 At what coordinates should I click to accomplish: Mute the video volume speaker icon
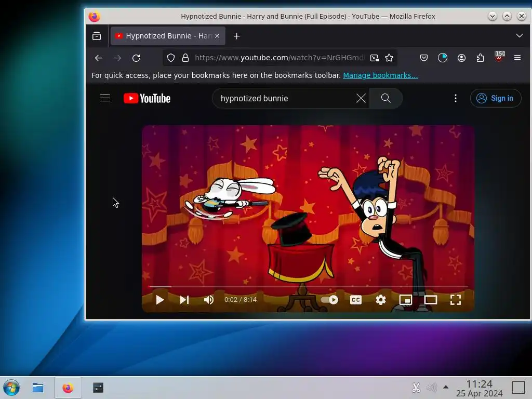click(209, 300)
